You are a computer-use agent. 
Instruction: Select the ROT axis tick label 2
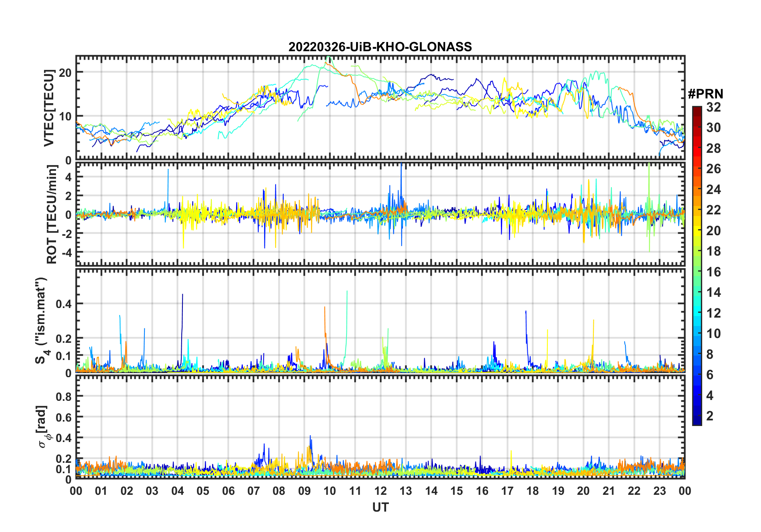68,196
